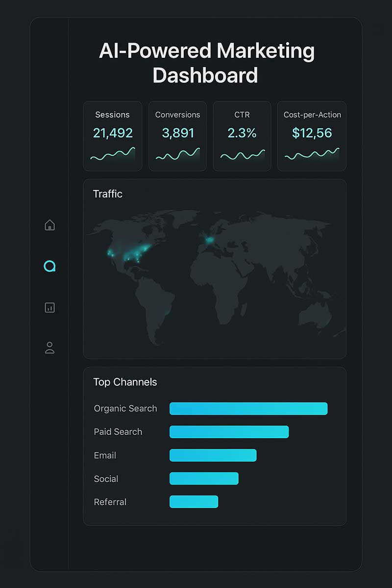Click the CTR sparkline chart
The width and height of the screenshot is (392, 588).
[242, 155]
